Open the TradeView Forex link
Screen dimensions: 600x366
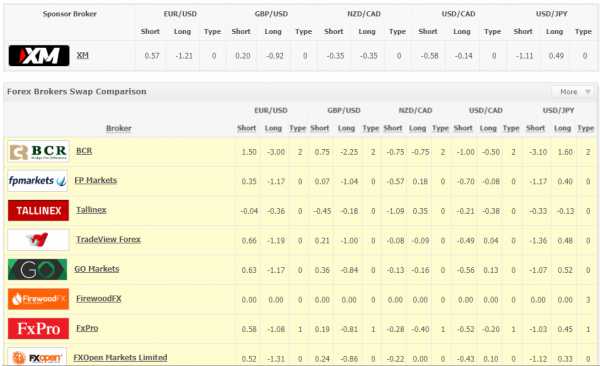click(x=108, y=239)
